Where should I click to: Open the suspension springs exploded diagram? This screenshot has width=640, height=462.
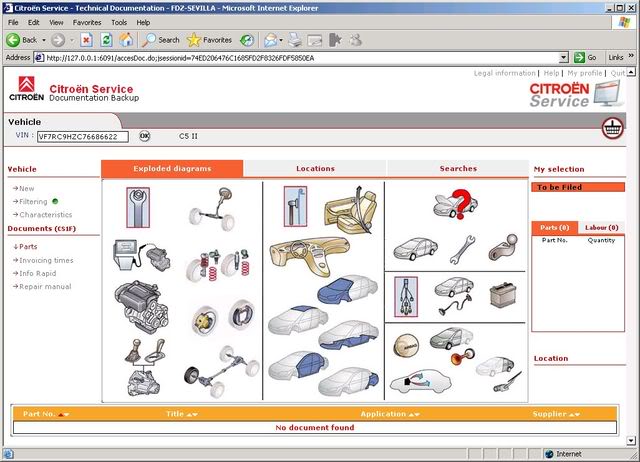218,265
